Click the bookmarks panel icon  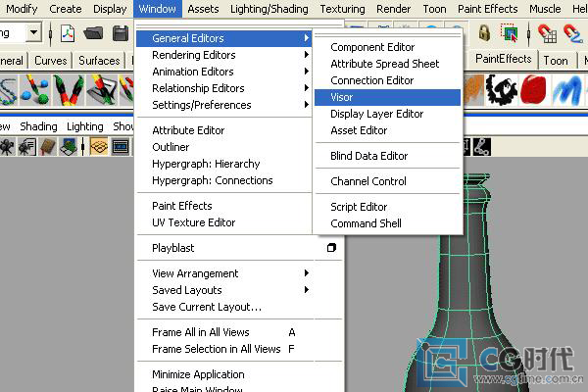[x=48, y=147]
